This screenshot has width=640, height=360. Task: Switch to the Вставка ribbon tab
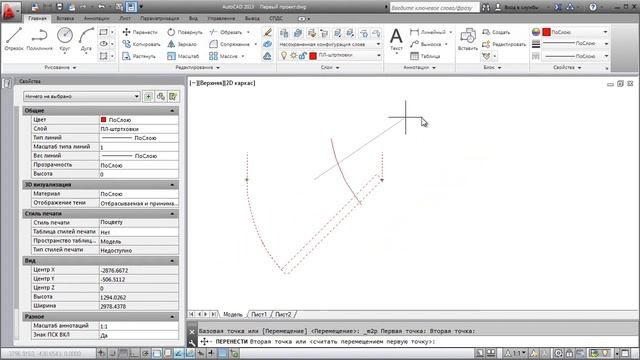(x=65, y=18)
